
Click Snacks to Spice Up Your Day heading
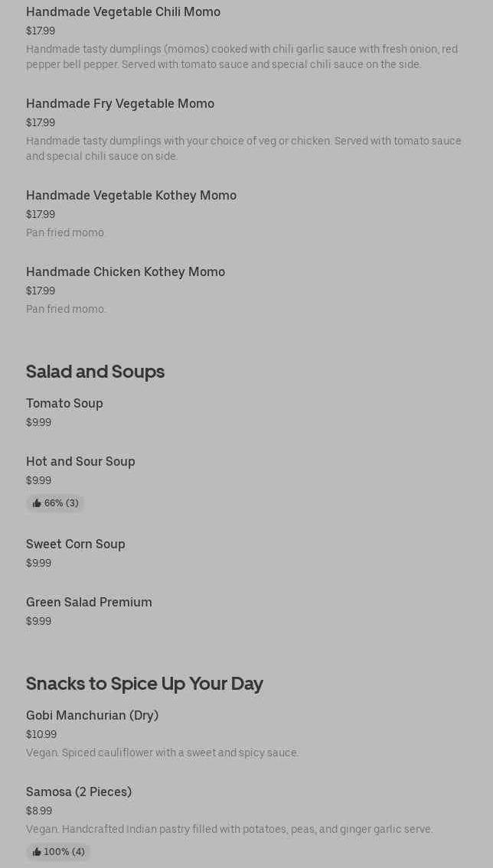click(145, 684)
